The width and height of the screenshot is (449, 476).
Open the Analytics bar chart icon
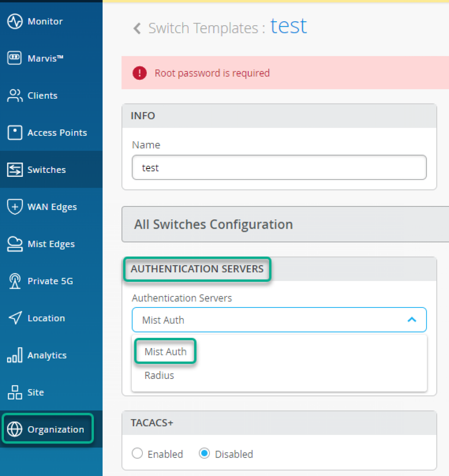(15, 355)
